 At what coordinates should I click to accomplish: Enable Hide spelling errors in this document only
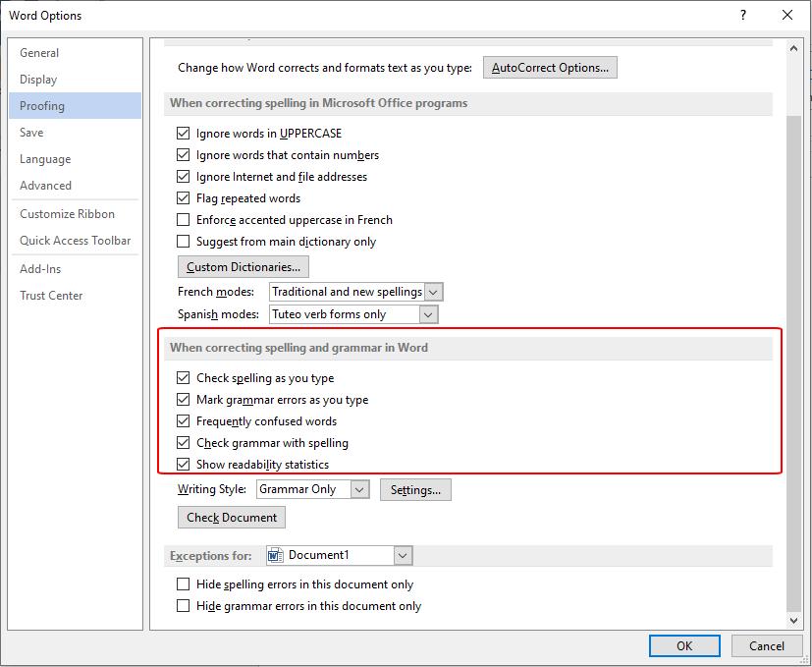[184, 584]
